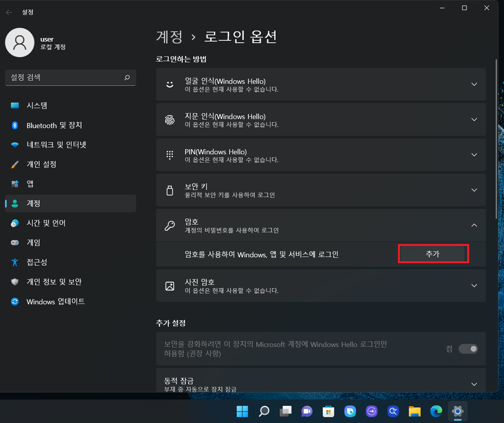Click the 시간 및 언어 sidebar label
This screenshot has width=504, height=423.
[46, 223]
